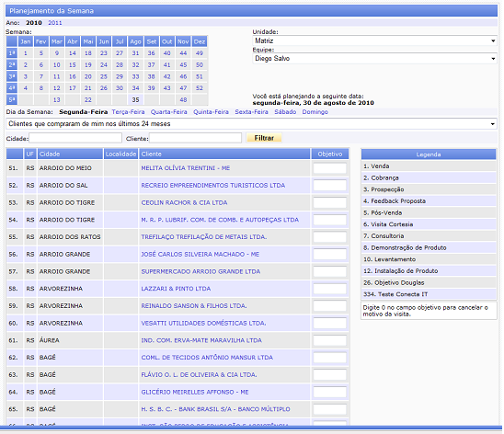Click Objetivo field for row 65
The width and height of the screenshot is (504, 434).
click(x=330, y=409)
